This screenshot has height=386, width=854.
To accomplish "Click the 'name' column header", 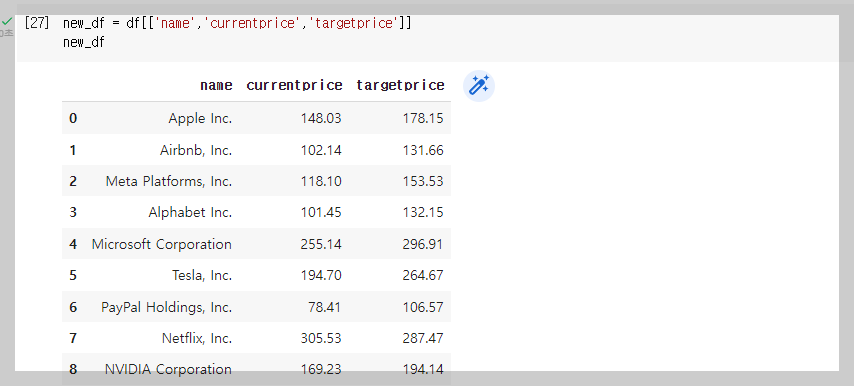I will coord(216,85).
